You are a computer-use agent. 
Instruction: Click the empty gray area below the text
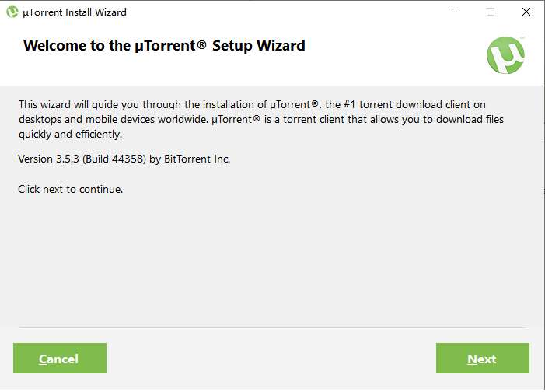pos(272,257)
